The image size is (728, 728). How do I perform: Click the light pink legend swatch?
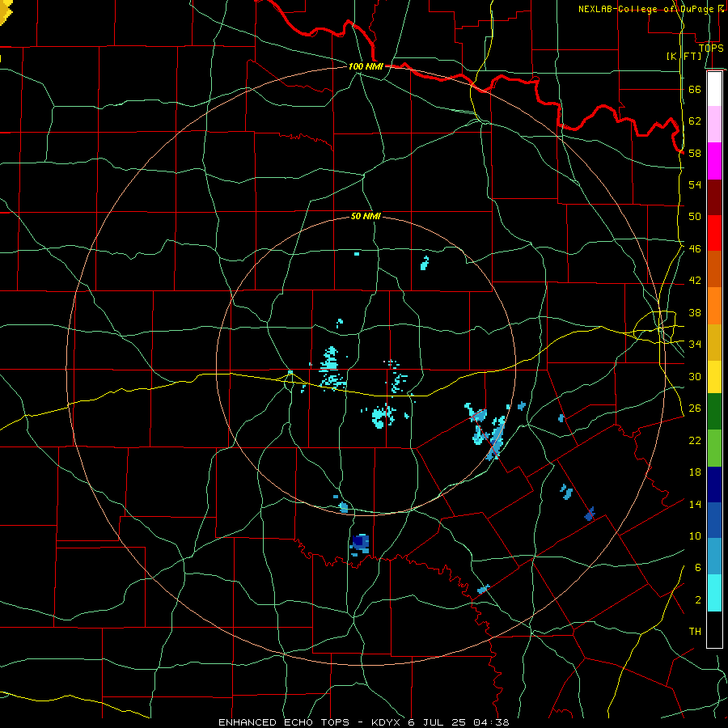click(714, 124)
